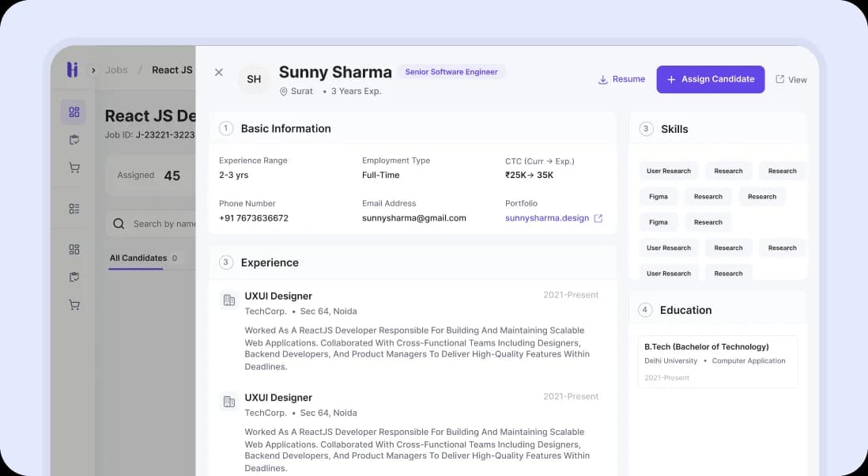Click the app logo in the sidebar
Image resolution: width=868 pixels, height=476 pixels.
click(73, 70)
